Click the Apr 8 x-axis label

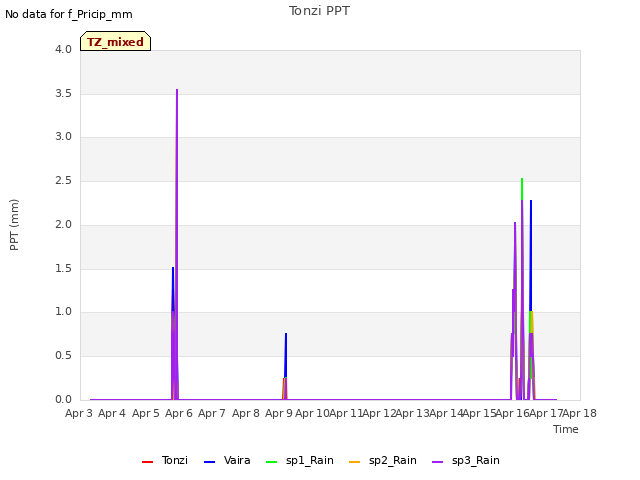246,413
